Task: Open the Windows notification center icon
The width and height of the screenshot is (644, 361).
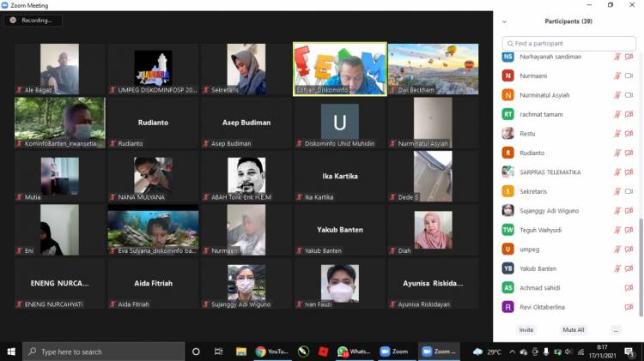Action: coord(629,352)
